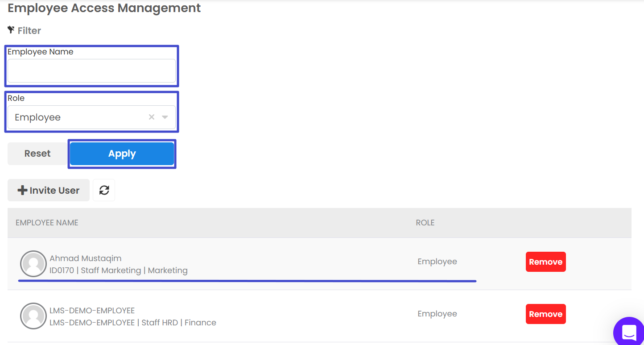Viewport: 644px width, 345px height.
Task: Open the Role combo box showing Employee
Action: [x=76, y=117]
